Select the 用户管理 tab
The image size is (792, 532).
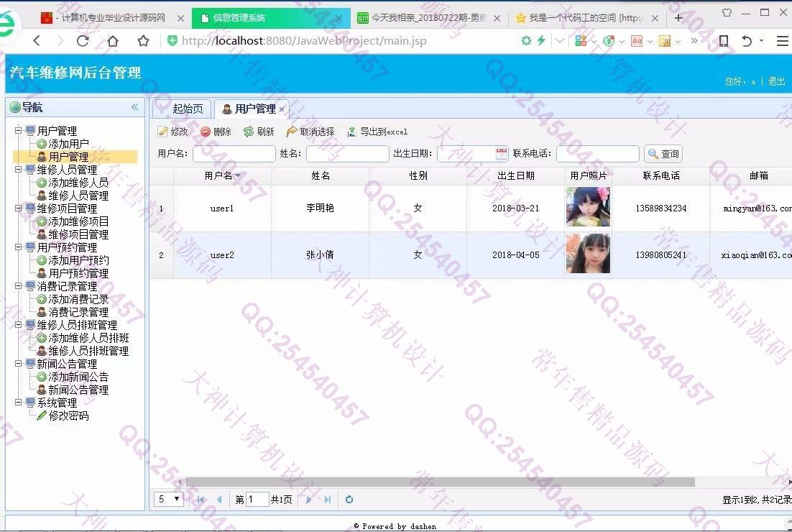[x=250, y=109]
